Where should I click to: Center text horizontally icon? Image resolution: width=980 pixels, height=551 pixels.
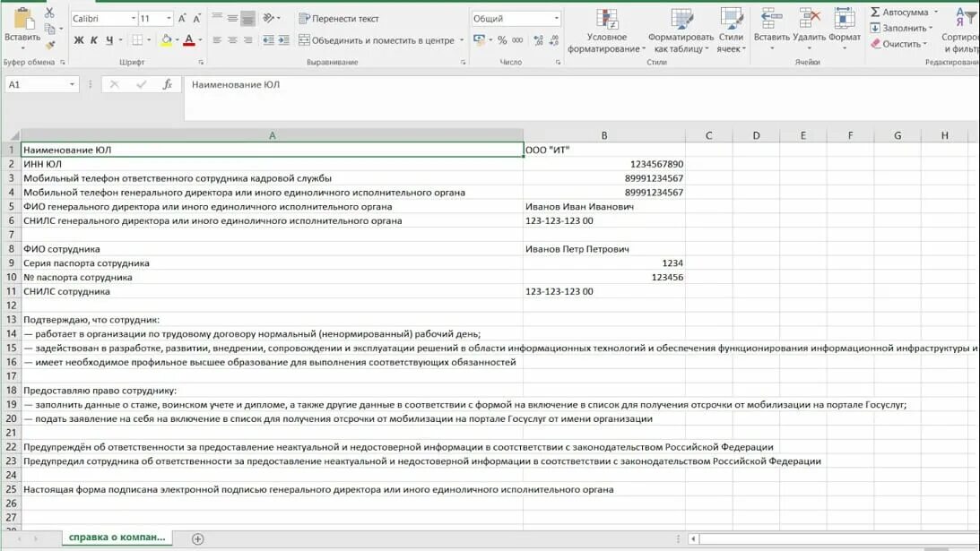click(232, 40)
